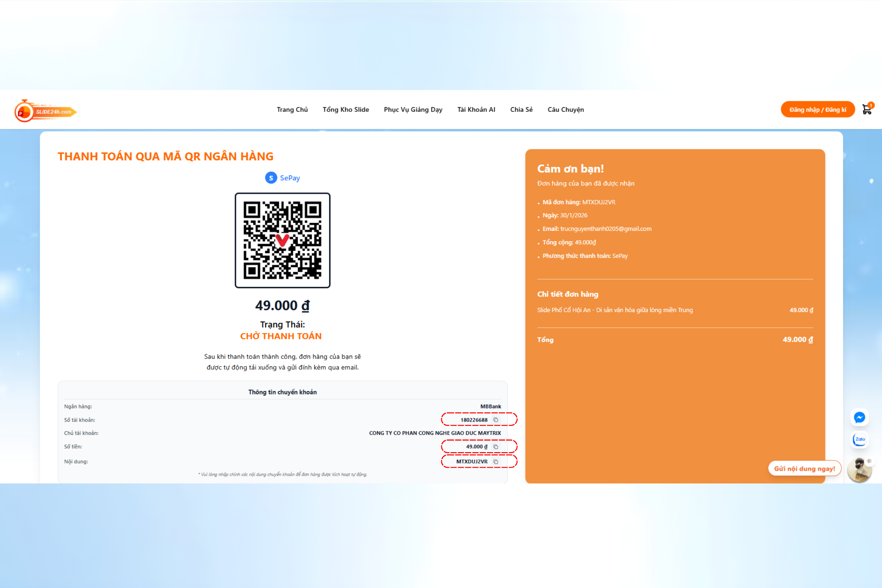Copy the transfer content MTXDUJ2VR
882x588 pixels.
click(x=495, y=461)
